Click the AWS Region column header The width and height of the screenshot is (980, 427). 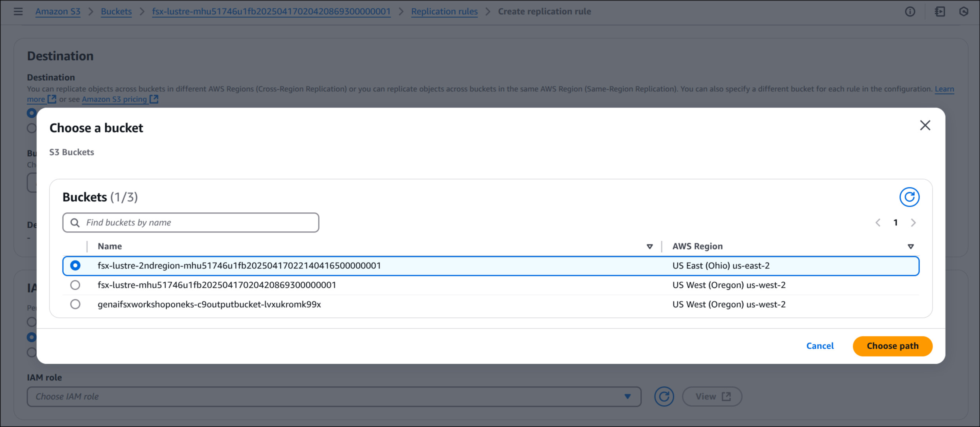pos(697,246)
